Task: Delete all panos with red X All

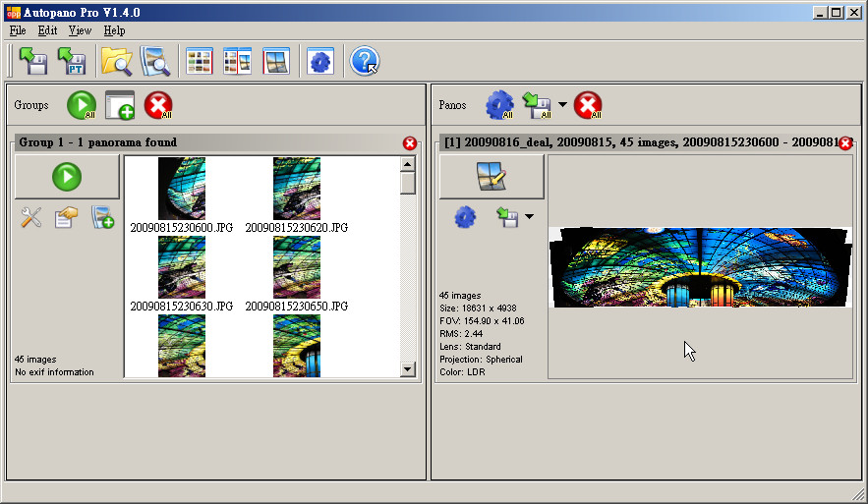Action: tap(588, 105)
